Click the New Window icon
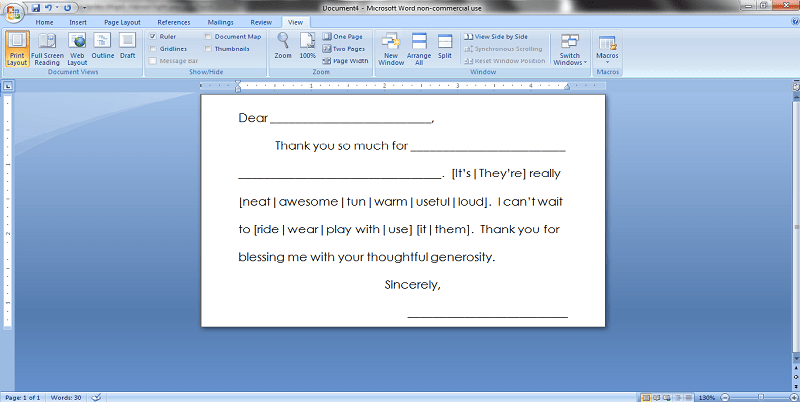The width and height of the screenshot is (800, 402). [x=391, y=48]
